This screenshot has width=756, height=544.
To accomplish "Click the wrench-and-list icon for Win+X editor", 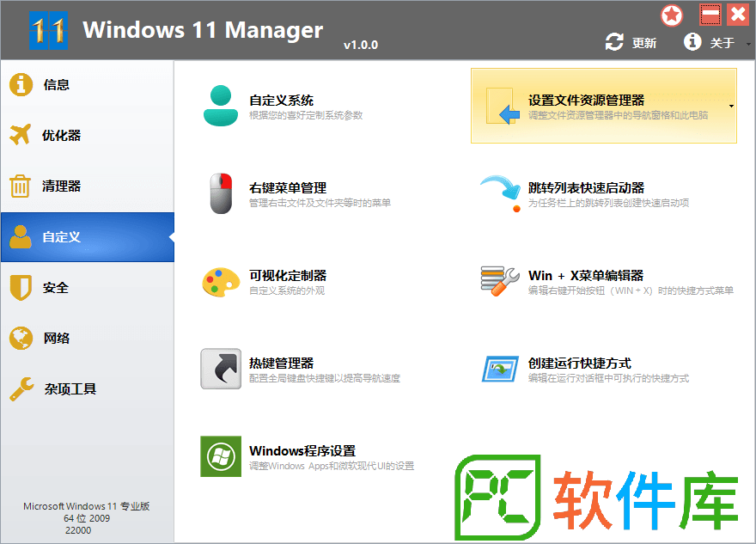I will 500,281.
